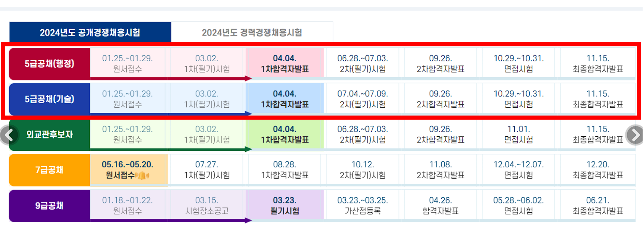This screenshot has width=644, height=227.
Task: Click the next arrow on the right edge
Action: [635, 135]
